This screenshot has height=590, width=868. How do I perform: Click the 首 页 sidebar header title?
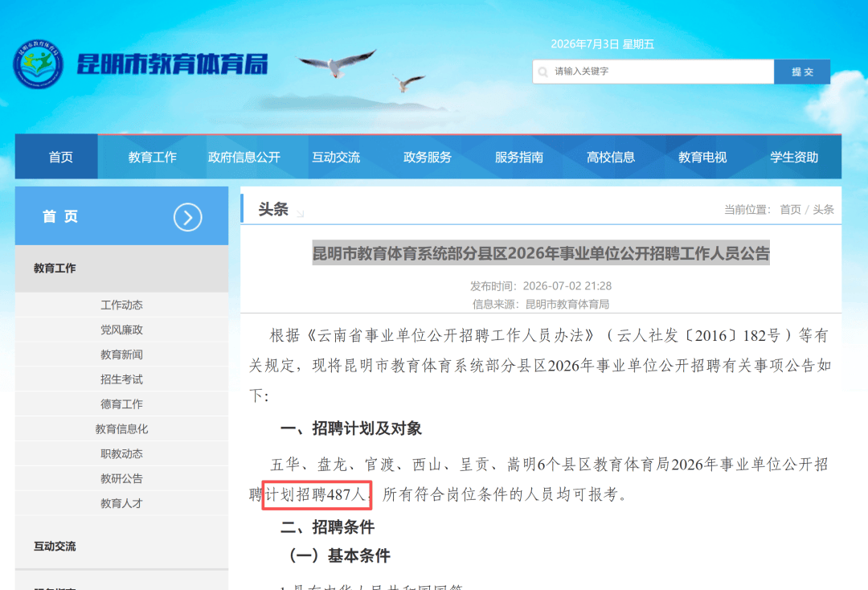tap(60, 216)
